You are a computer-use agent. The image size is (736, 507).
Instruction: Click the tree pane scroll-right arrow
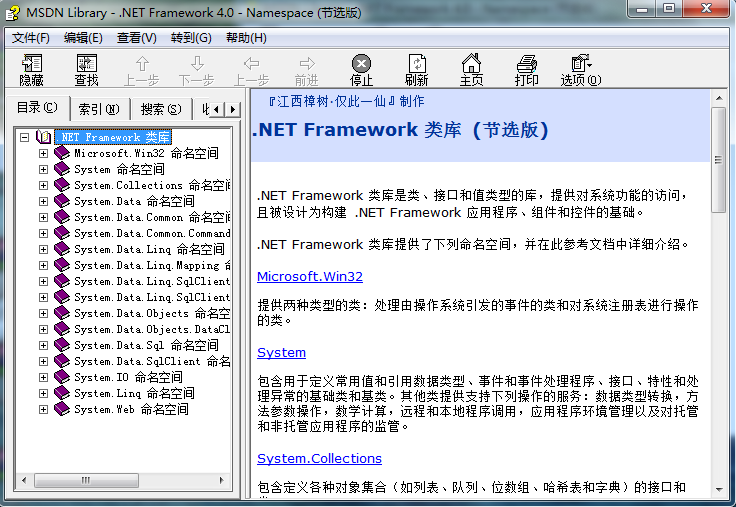[x=222, y=480]
